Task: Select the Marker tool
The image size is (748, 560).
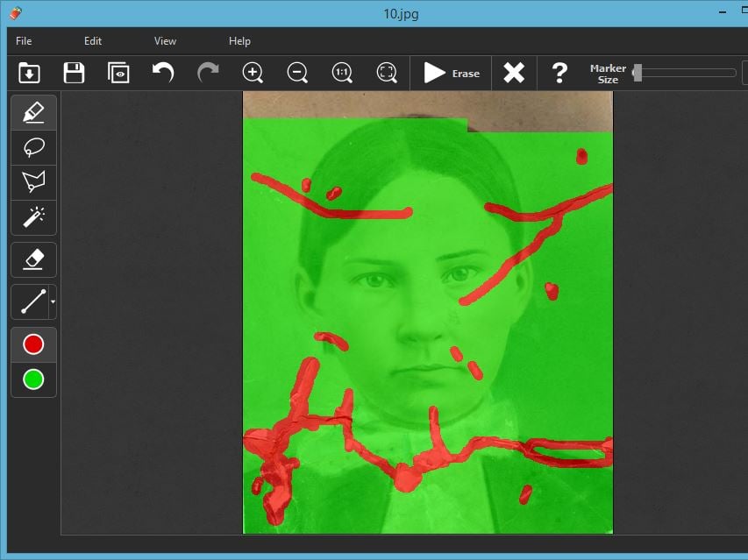Action: [32, 112]
